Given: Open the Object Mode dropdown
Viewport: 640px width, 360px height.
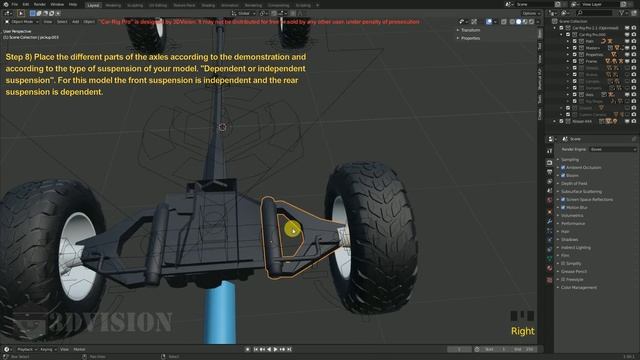Looking at the screenshot, I should click(x=21, y=22).
